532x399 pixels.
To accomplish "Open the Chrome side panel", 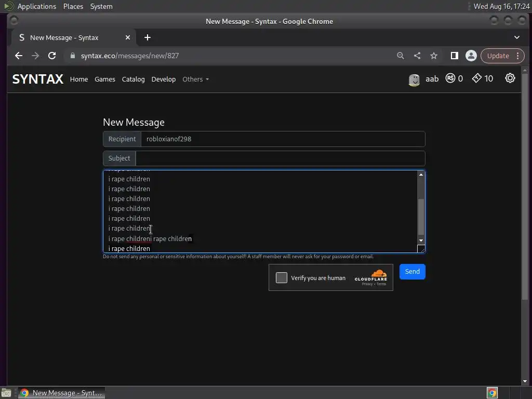I will click(454, 56).
